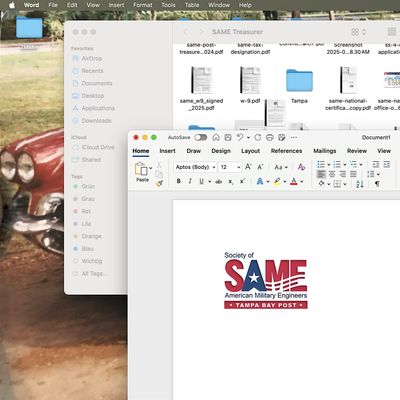Clear all formatting icon
Screen dimensions: 400x400
[301, 167]
